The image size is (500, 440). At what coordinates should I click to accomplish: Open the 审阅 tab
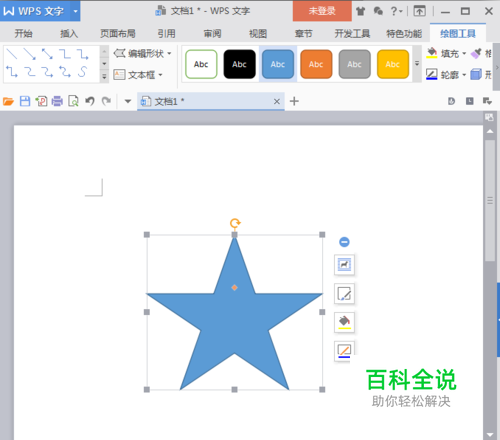pyautogui.click(x=212, y=34)
